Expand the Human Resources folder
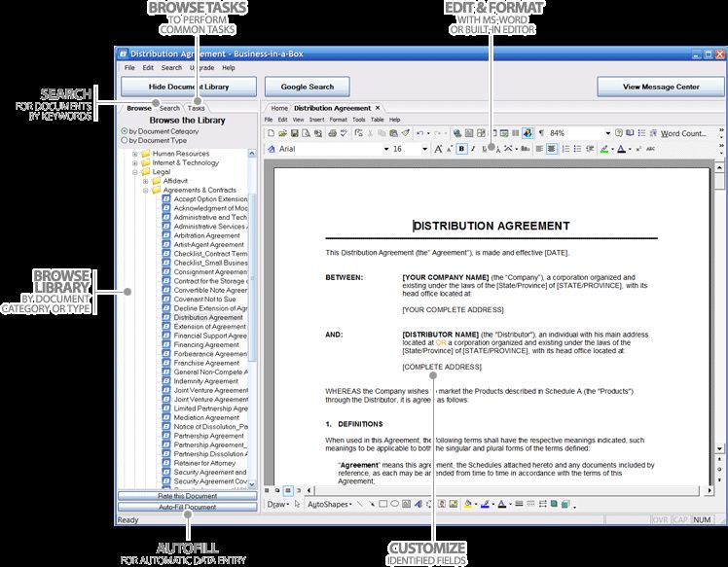Viewport: 728px width, 567px height. 135,154
